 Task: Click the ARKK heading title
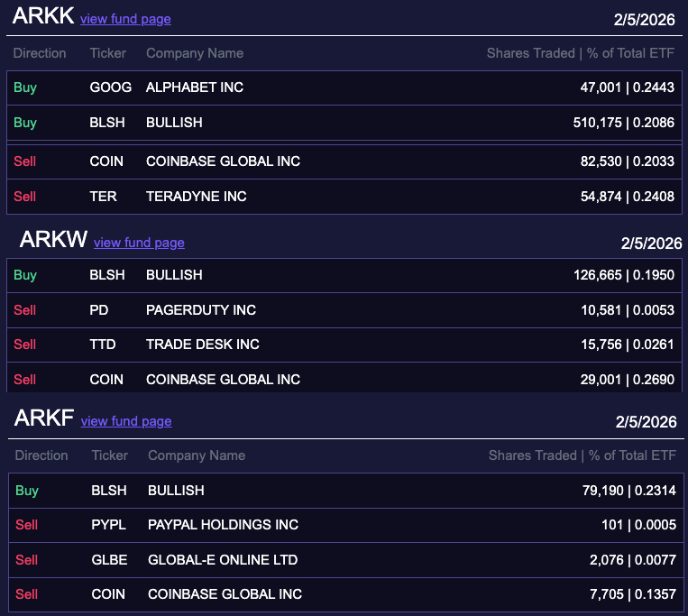click(x=42, y=17)
